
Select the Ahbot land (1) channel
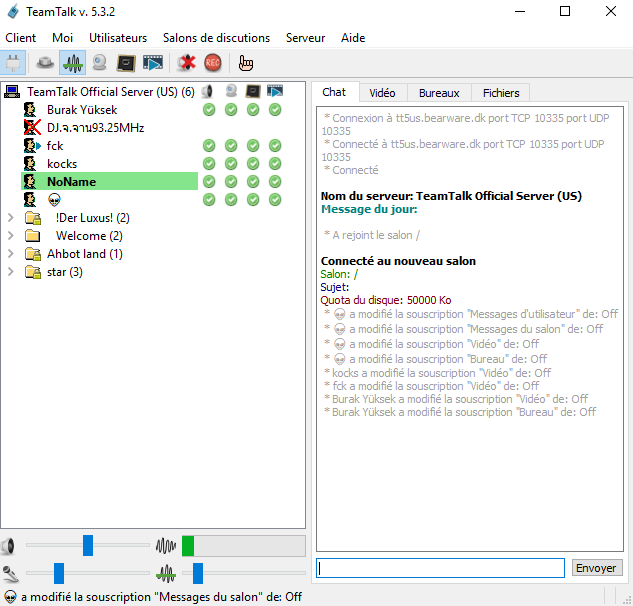click(x=85, y=254)
